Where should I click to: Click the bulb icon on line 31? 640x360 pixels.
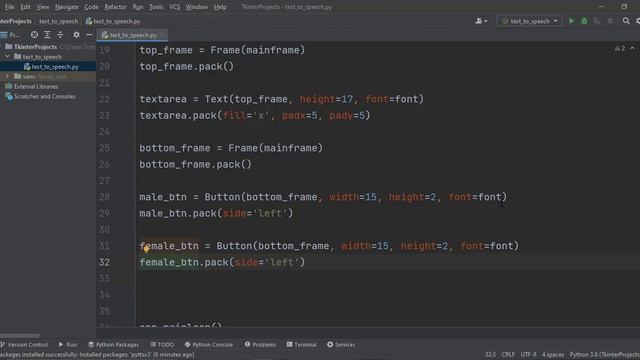tap(146, 249)
